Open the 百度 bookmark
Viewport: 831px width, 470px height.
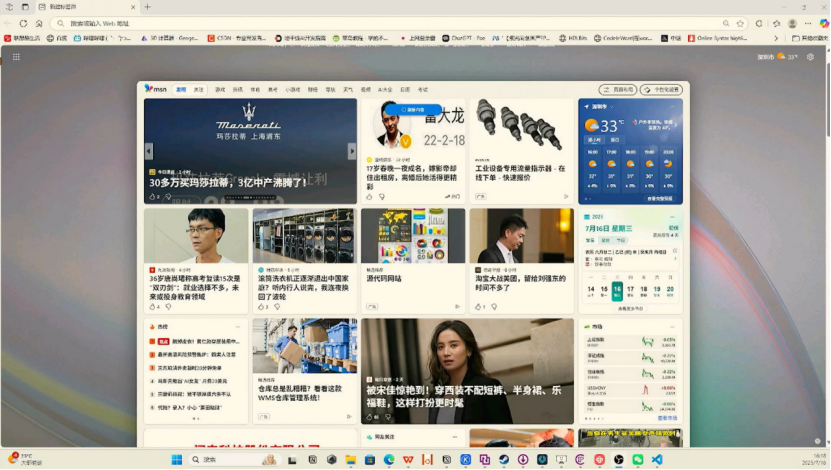coord(57,38)
